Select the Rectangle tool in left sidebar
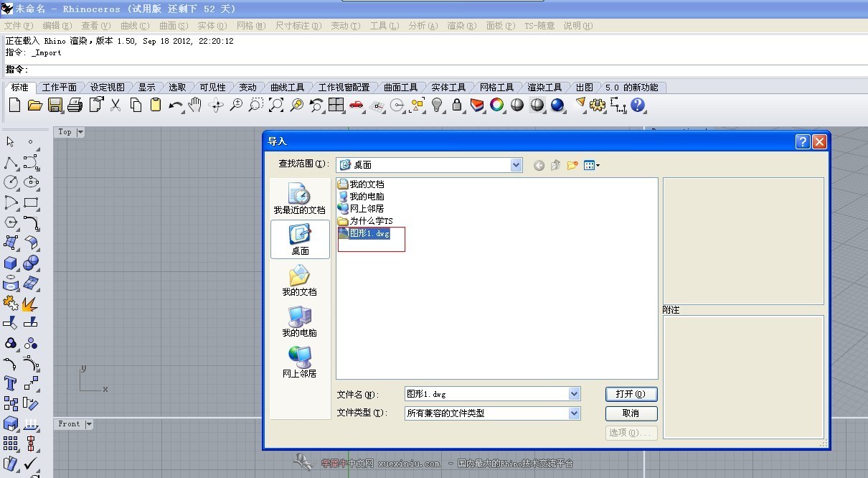 click(31, 202)
